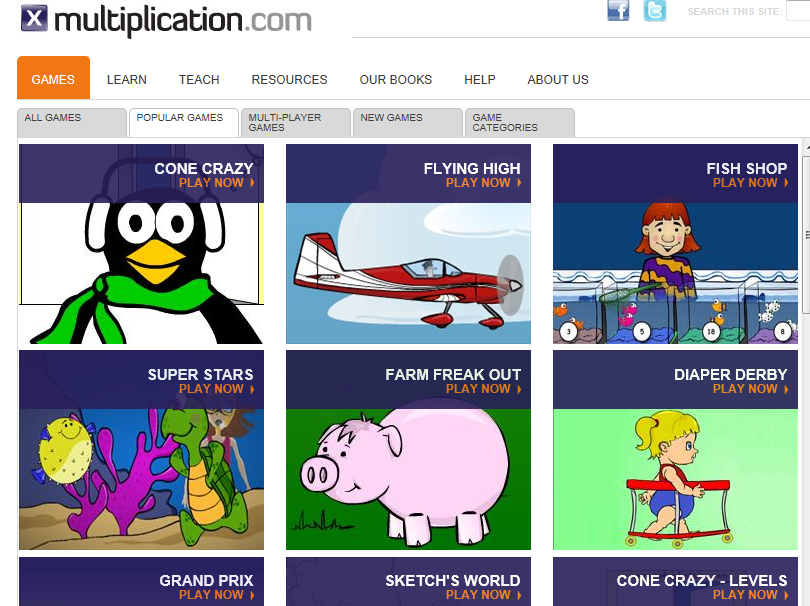Open the Twitter bird icon link

(655, 10)
